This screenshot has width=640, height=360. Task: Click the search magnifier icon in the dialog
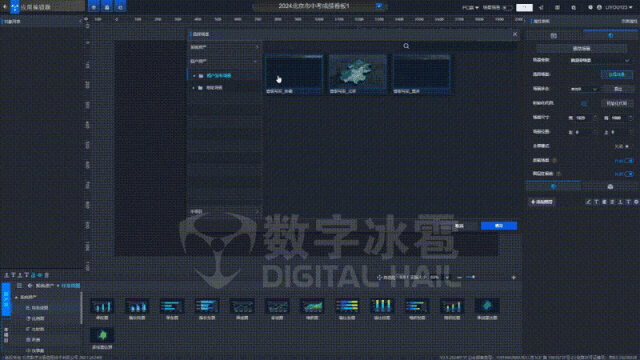click(406, 46)
